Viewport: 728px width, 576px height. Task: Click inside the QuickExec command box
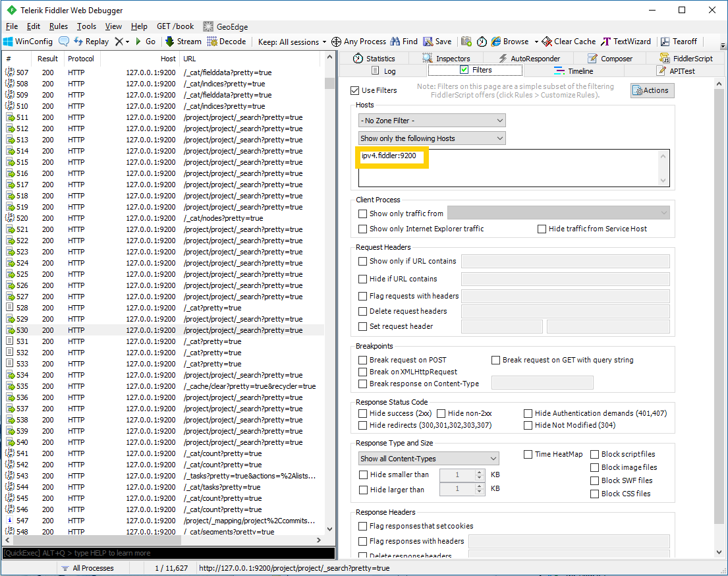165,553
